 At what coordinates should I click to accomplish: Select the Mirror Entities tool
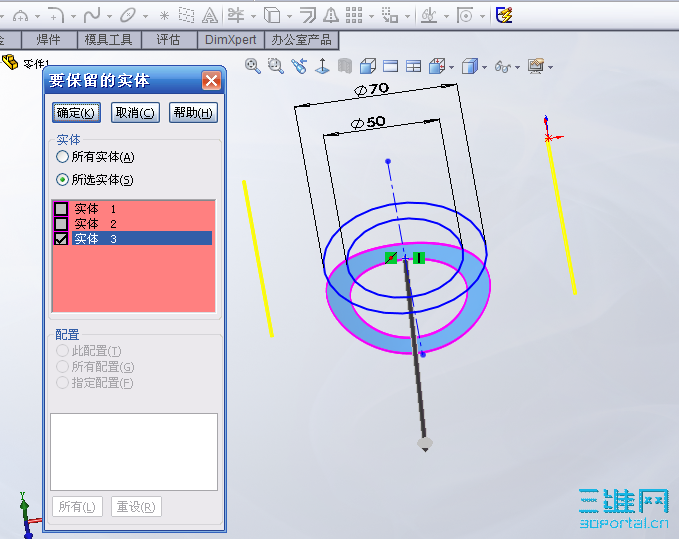331,16
